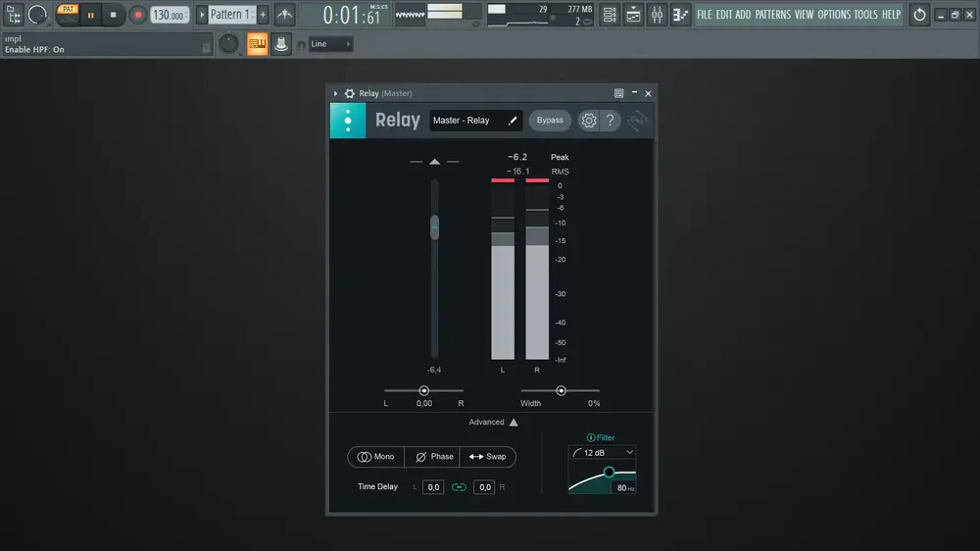Toggle the Phase invert button
The image size is (980, 551).
click(432, 457)
